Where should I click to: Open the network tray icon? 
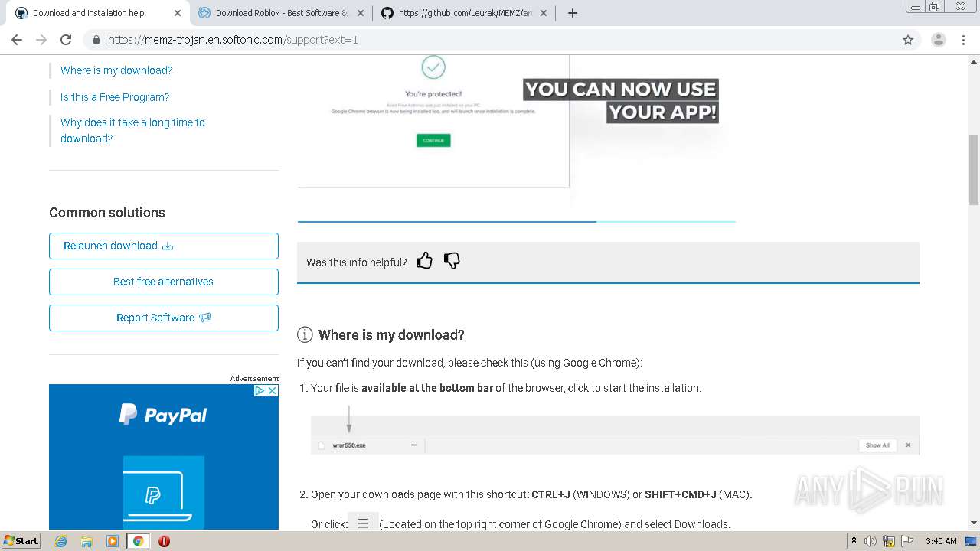[889, 541]
